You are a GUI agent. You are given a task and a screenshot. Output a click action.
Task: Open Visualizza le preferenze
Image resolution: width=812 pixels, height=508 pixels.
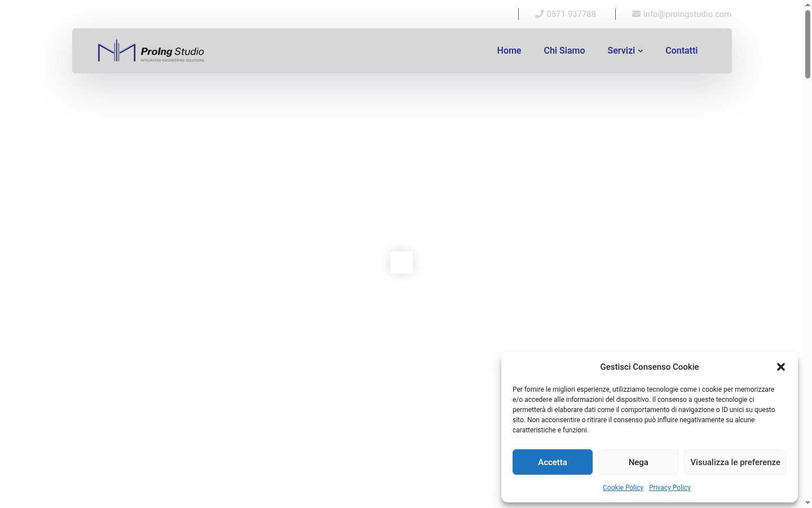[x=735, y=462]
